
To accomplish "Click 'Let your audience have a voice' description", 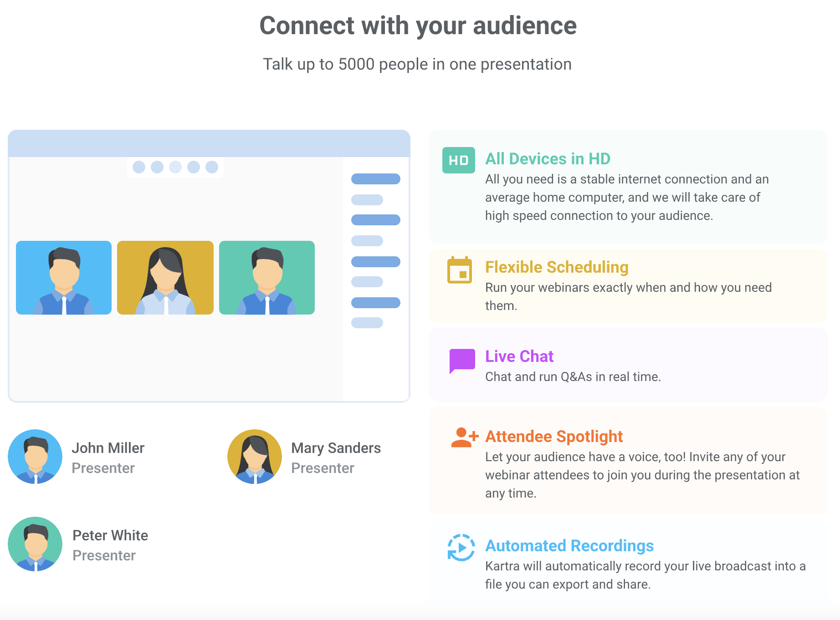I will [x=642, y=475].
